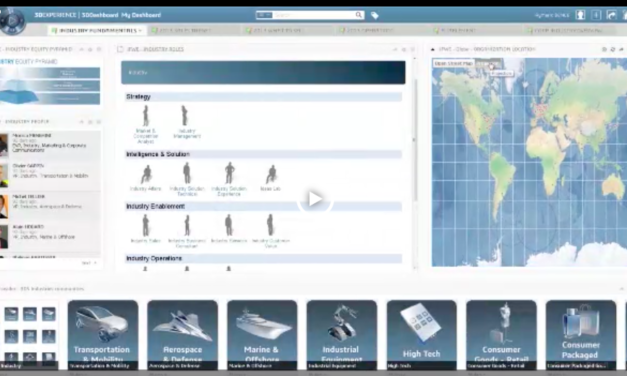Select the Ideas Lab role figure
Image resolution: width=627 pixels, height=376 pixels.
point(271,177)
